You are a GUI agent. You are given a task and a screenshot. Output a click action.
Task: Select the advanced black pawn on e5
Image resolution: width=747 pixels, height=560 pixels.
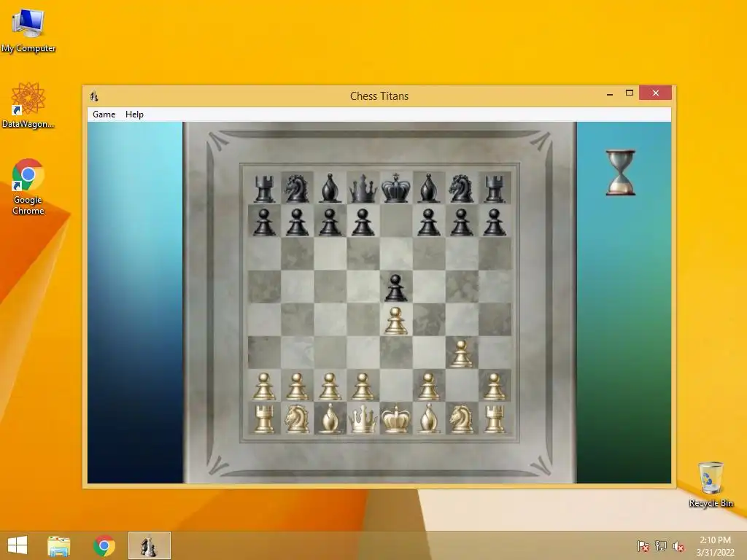(396, 287)
